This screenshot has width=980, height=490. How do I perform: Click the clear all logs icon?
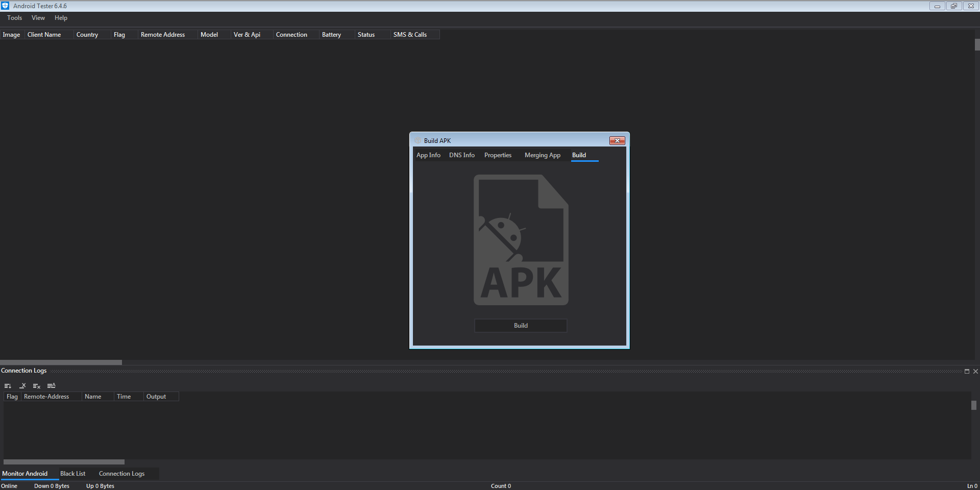[37, 386]
